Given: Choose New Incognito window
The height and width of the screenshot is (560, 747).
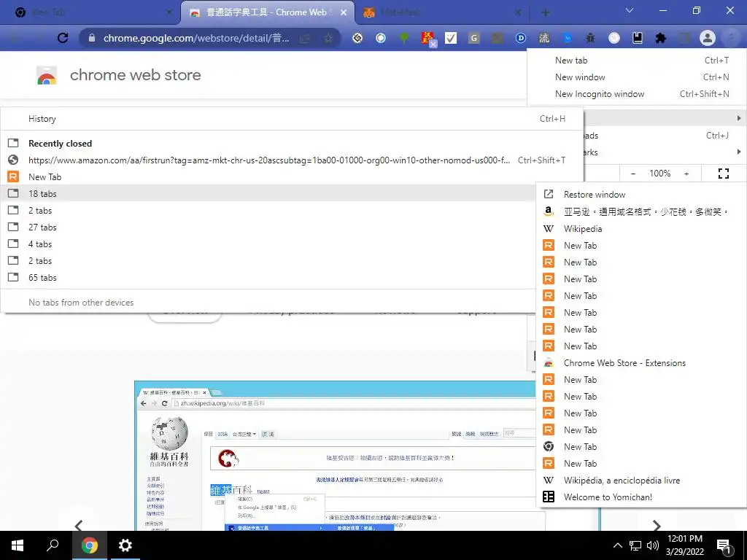Looking at the screenshot, I should [x=637, y=94].
